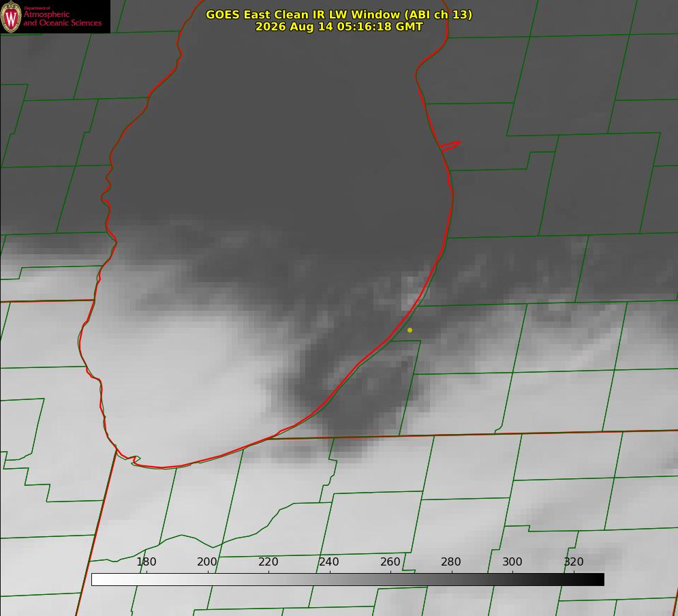Click the 'GOES East Clean IR LW Window' title
Image resolution: width=678 pixels, height=616 pixels.
coord(339,14)
